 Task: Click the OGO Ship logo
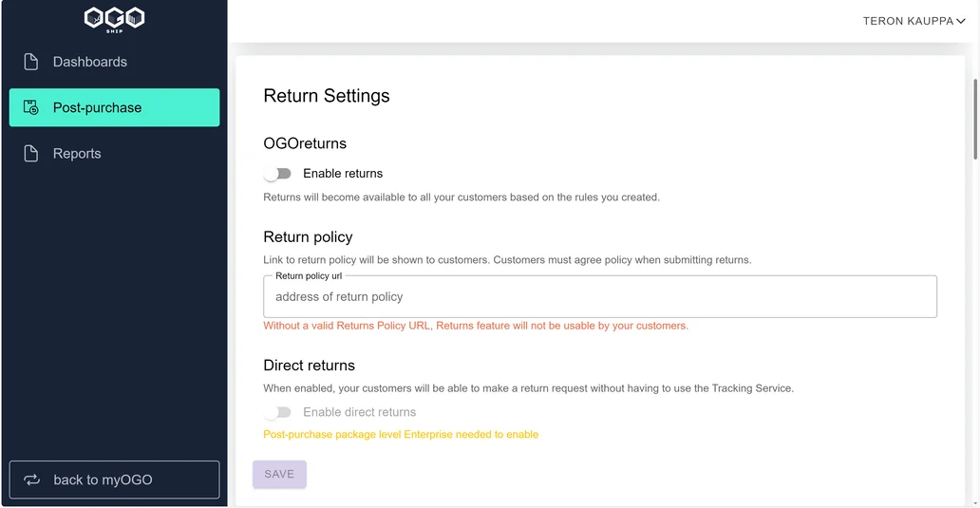[114, 19]
